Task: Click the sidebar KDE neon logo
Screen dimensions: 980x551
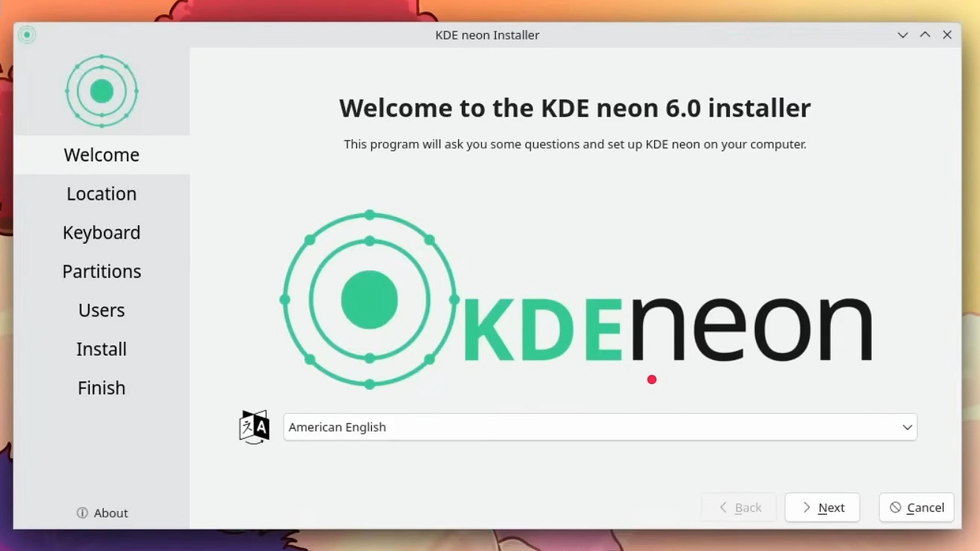Action: click(x=102, y=91)
